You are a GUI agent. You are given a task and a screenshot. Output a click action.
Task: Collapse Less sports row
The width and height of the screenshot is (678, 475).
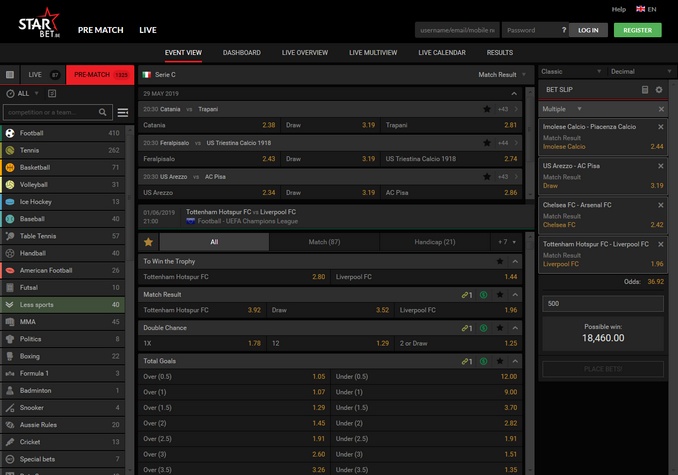coord(63,305)
